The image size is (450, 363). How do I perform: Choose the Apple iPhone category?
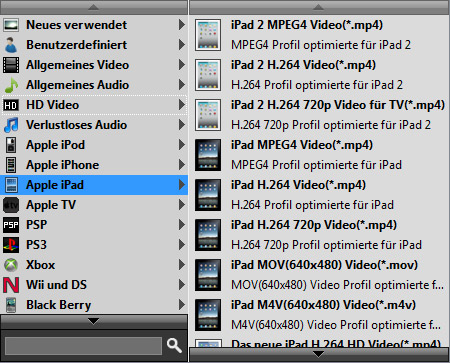tap(94, 165)
